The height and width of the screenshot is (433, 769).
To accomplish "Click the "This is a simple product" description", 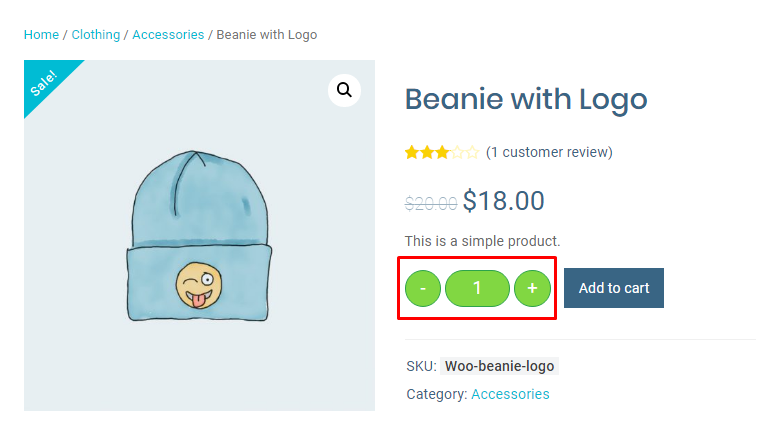I will tap(482, 241).
